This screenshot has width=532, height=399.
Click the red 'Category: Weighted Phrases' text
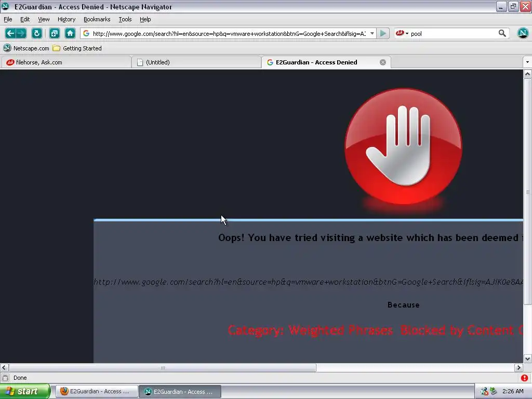coord(376,330)
